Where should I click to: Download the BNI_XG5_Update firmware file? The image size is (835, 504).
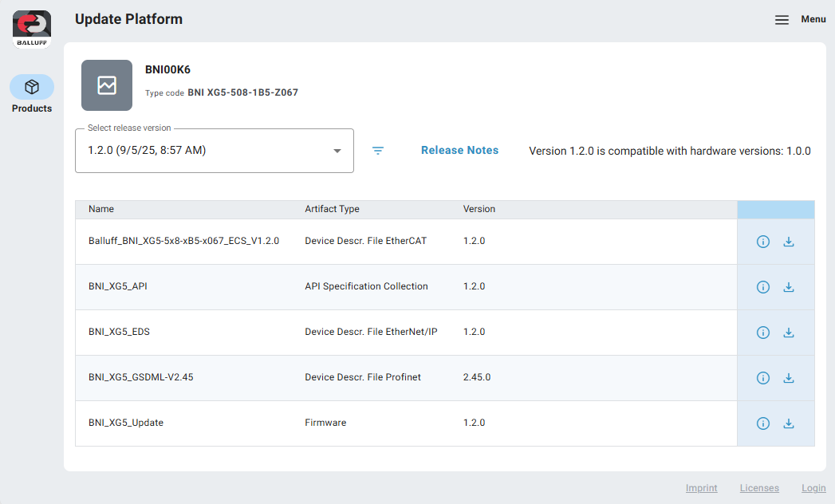[x=789, y=423]
